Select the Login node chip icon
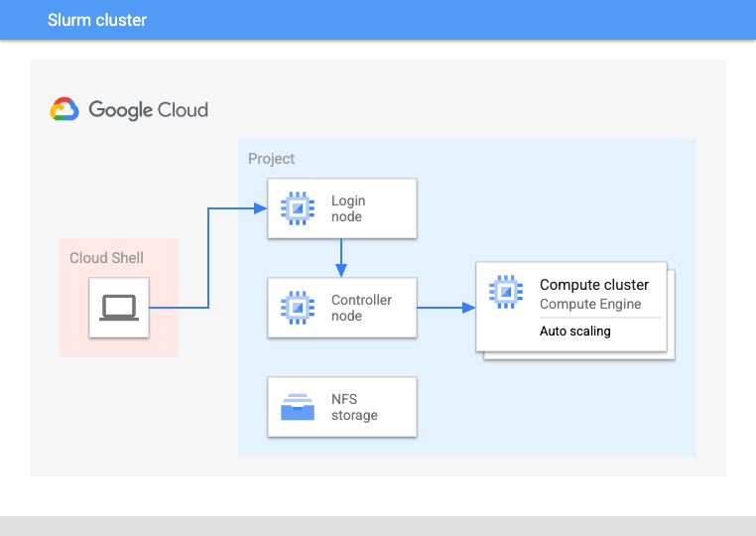Image resolution: width=756 pixels, height=536 pixels. (x=297, y=208)
